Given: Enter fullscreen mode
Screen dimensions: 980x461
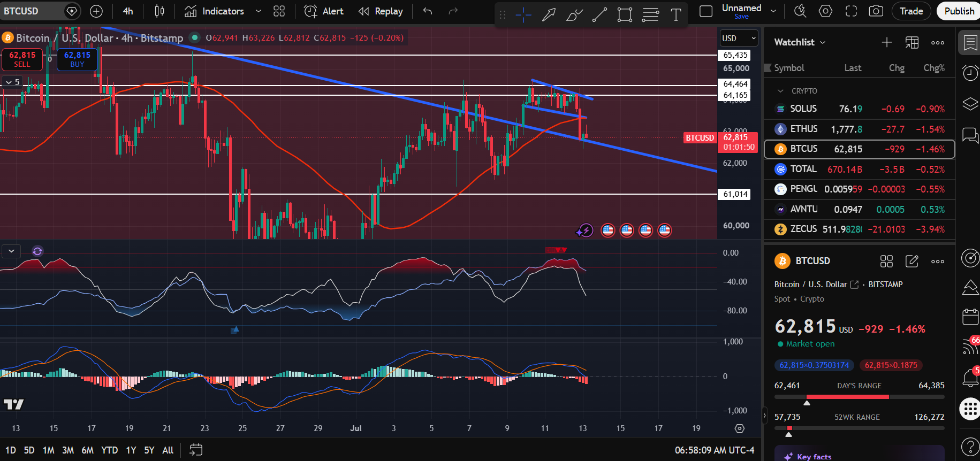Looking at the screenshot, I should (x=851, y=11).
